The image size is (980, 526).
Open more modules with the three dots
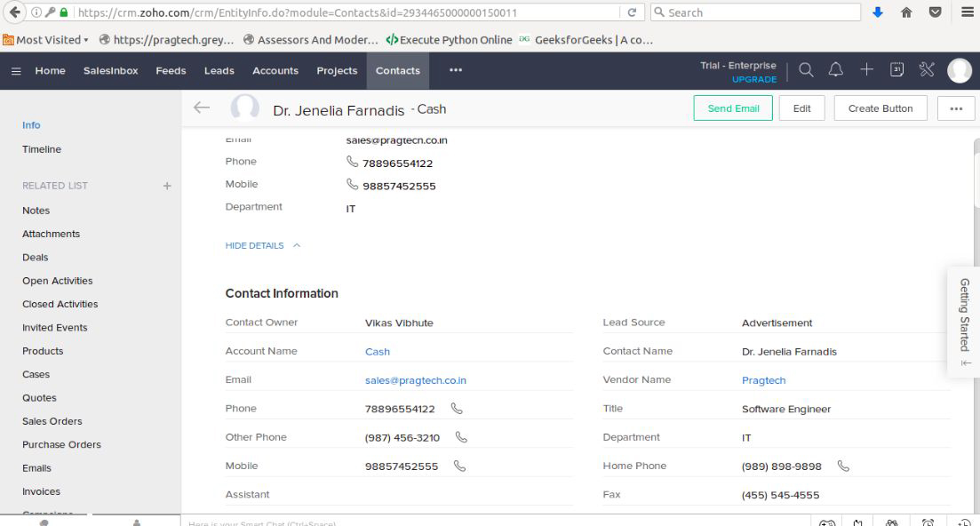(x=456, y=70)
